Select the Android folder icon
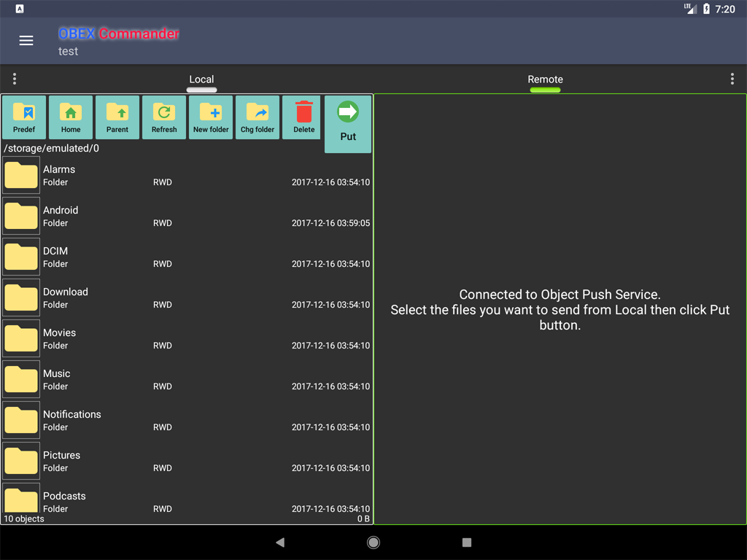The height and width of the screenshot is (560, 747). coord(21,216)
